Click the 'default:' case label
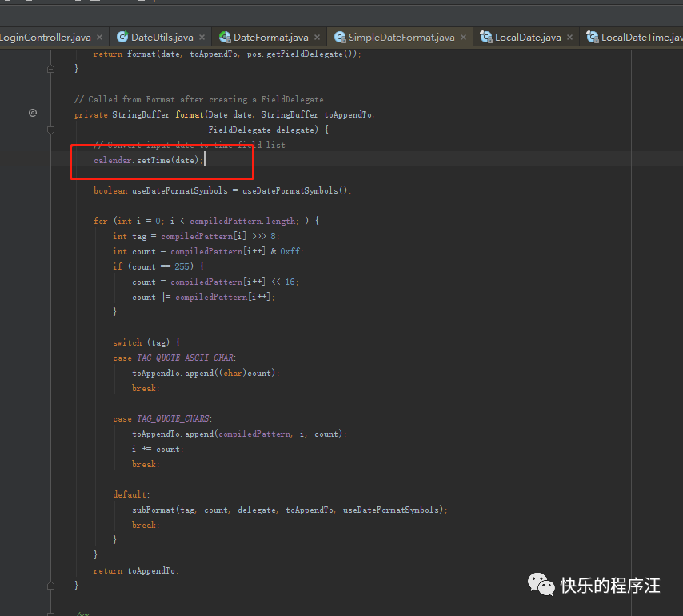 131,495
